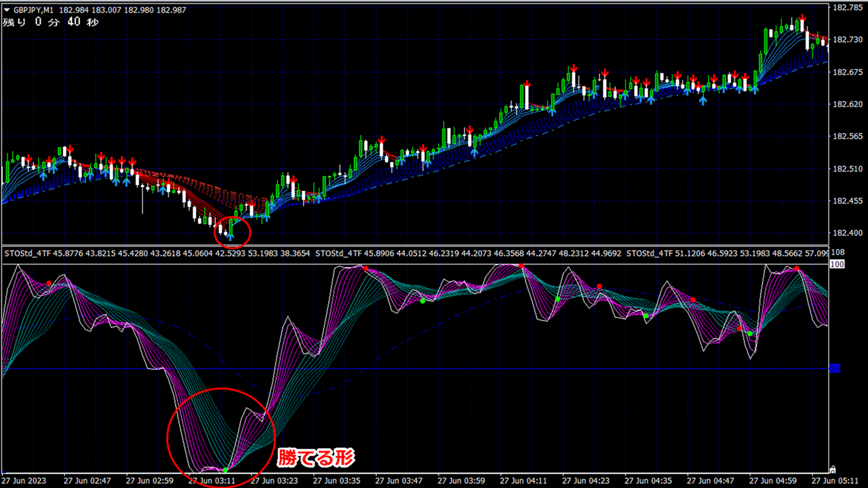Select the 100 level label on the indicator scale

(836, 264)
